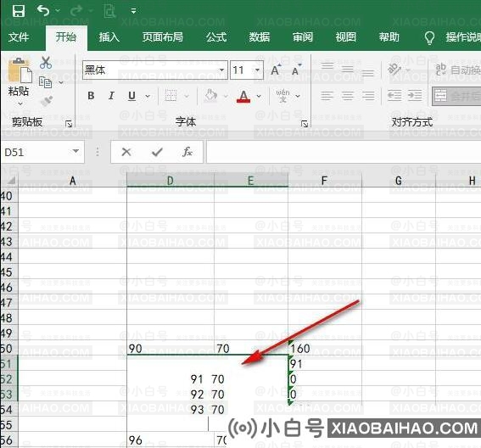Select column F header
The image size is (481, 448).
click(325, 181)
